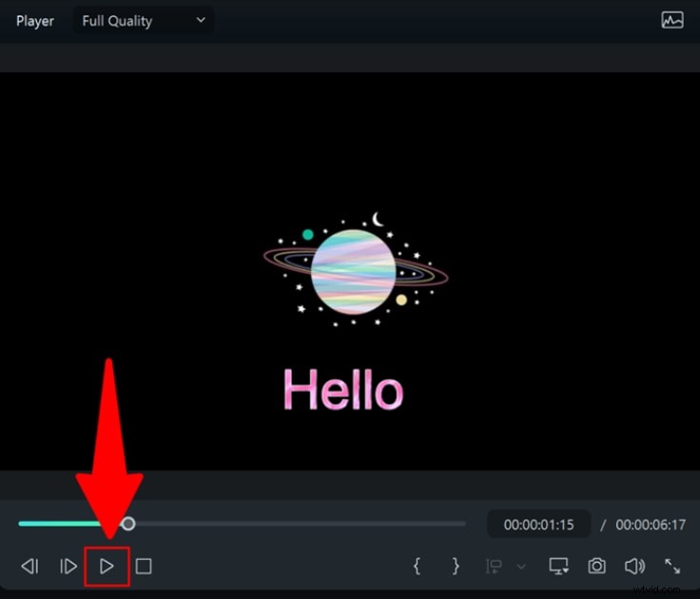Click the add-to-timeline marker icon
This screenshot has height=599, width=700.
coord(494,567)
